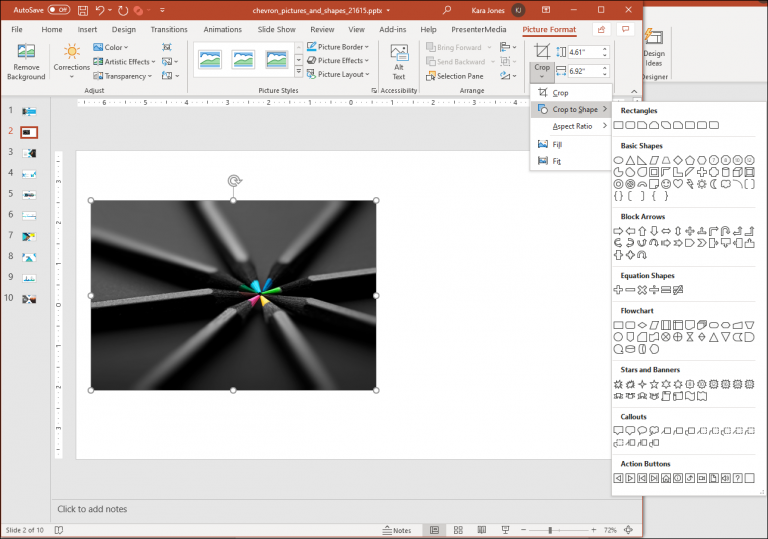The width and height of the screenshot is (768, 539).
Task: Select the heart shape in Basic Shapes
Action: click(x=678, y=184)
